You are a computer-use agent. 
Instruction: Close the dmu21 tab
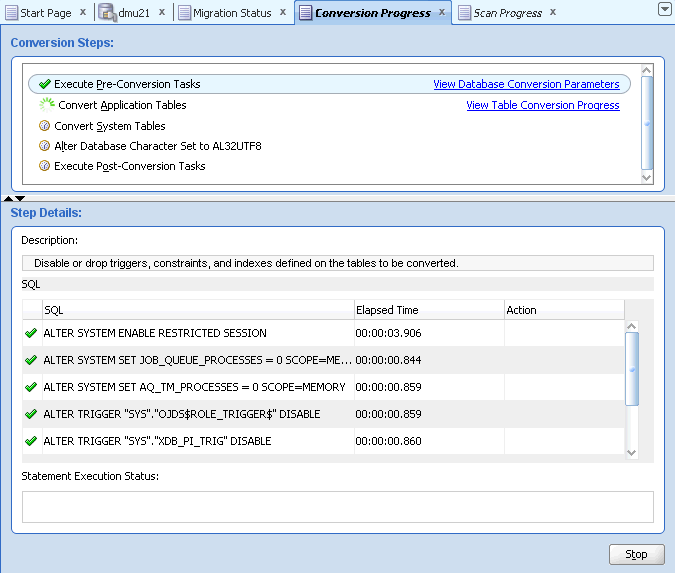pos(162,12)
